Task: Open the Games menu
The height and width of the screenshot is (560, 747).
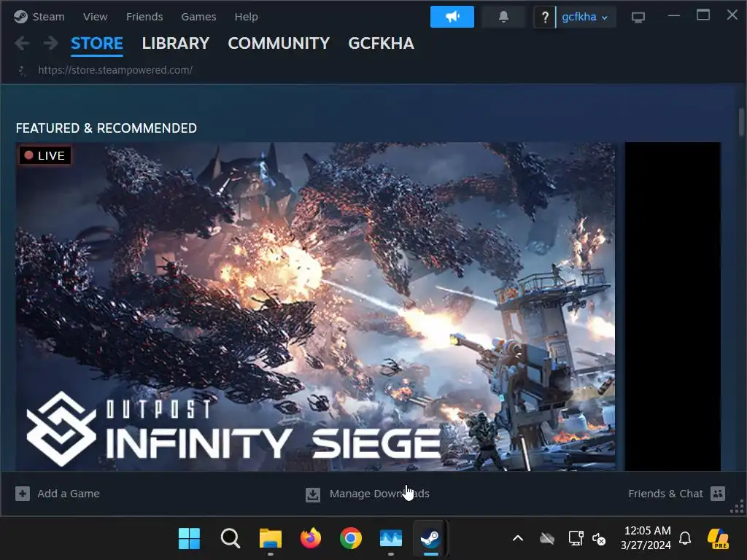Action: (198, 17)
